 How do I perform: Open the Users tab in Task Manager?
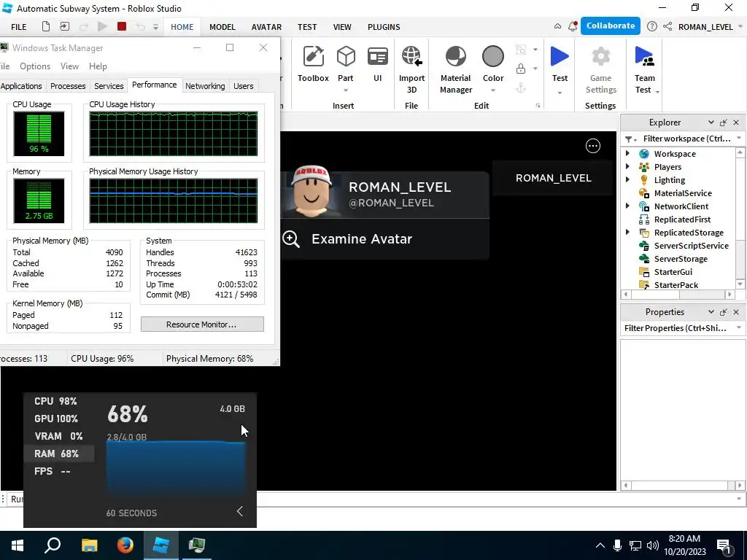(244, 86)
